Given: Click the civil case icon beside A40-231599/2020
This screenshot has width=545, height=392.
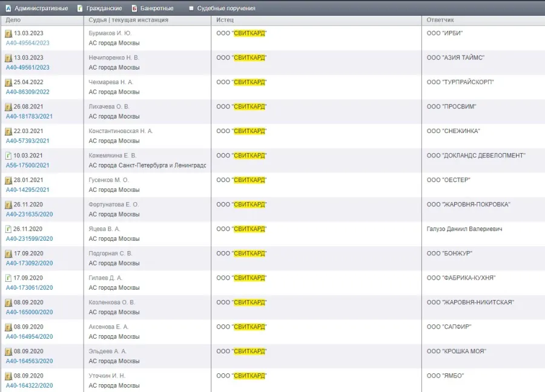Looking at the screenshot, I should click(x=8, y=229).
